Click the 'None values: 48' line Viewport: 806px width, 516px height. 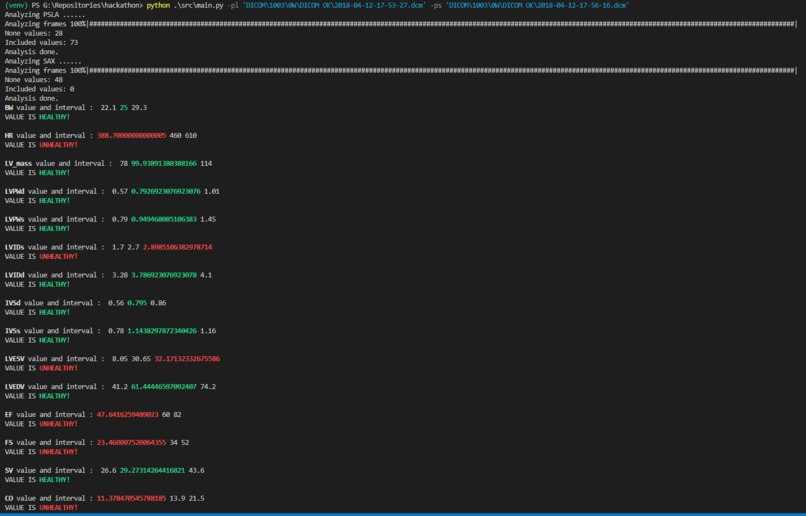click(x=33, y=80)
